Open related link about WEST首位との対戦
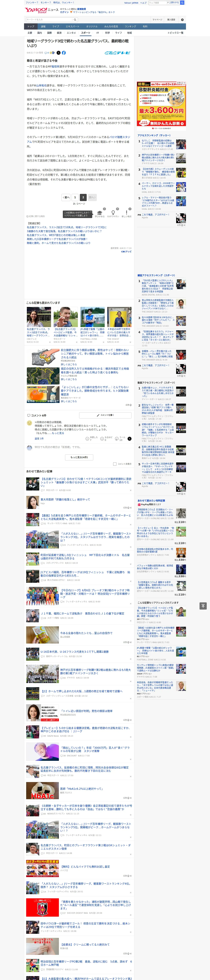This screenshot has width=210, height=980. click(x=56, y=235)
